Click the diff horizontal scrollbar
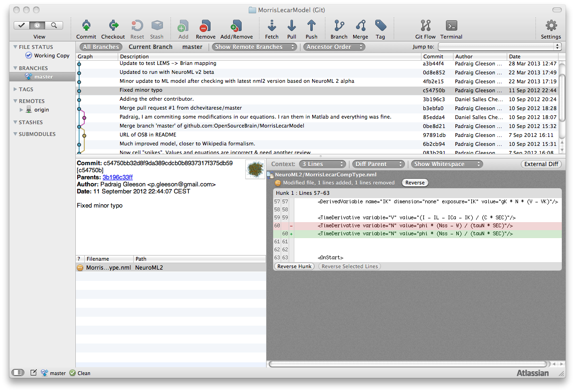This screenshot has width=575, height=392. click(408, 364)
